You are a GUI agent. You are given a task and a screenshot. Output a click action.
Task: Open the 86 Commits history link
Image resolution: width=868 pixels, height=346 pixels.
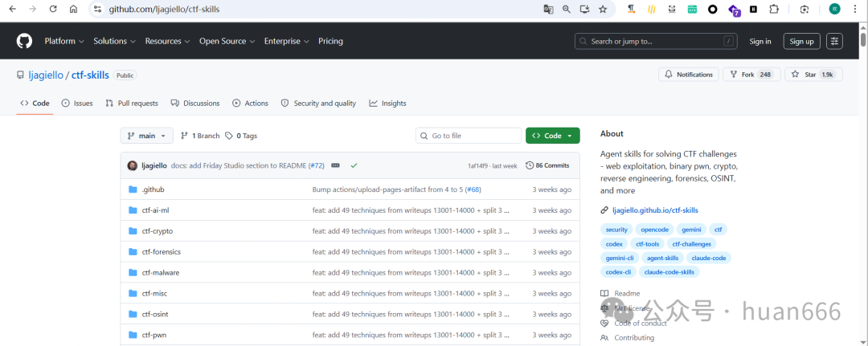click(547, 165)
